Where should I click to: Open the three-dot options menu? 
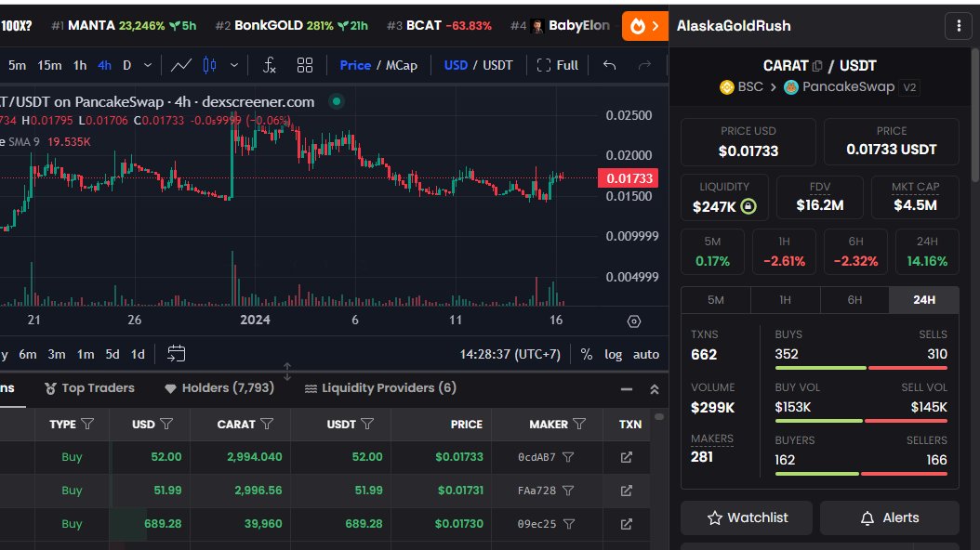pyautogui.click(x=959, y=26)
